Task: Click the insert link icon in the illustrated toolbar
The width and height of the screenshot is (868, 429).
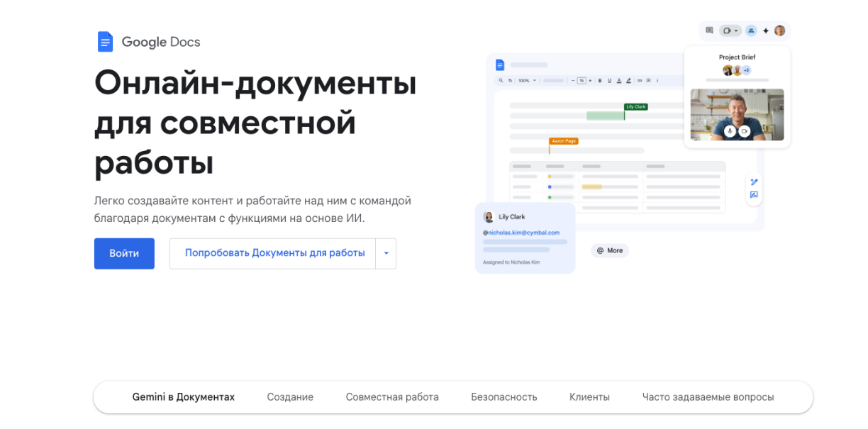Action: tap(640, 81)
